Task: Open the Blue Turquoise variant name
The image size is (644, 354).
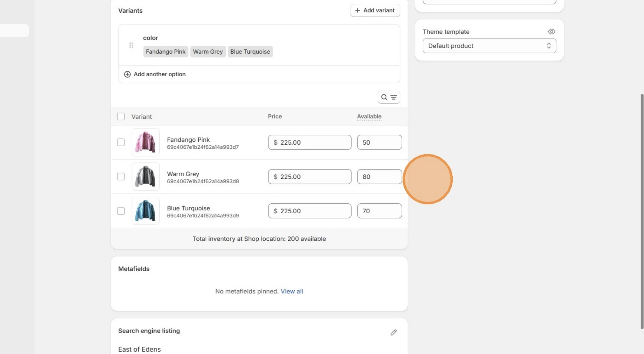Action: click(188, 208)
